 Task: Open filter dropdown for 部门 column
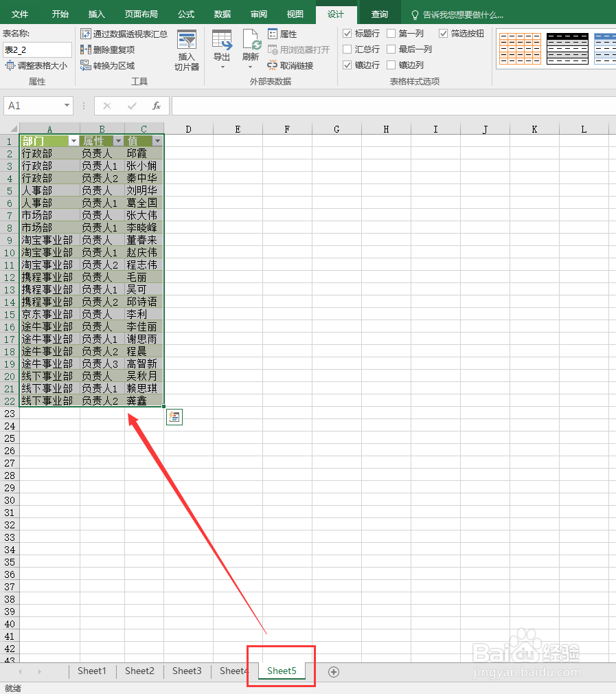73,141
